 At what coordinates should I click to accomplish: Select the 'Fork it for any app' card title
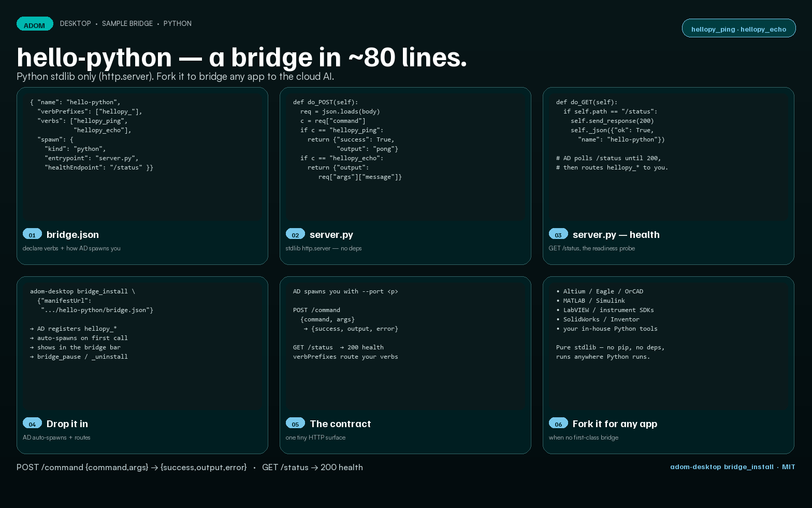[x=615, y=424]
